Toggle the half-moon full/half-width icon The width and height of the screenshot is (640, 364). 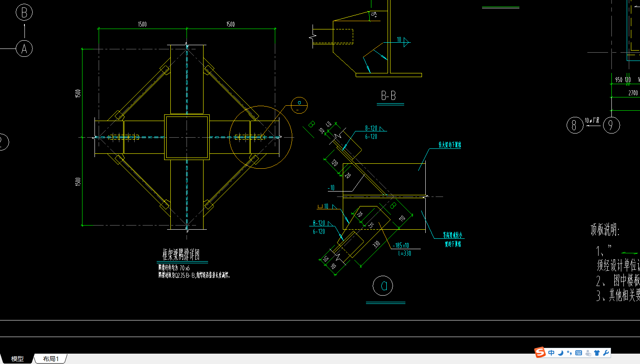560,353
